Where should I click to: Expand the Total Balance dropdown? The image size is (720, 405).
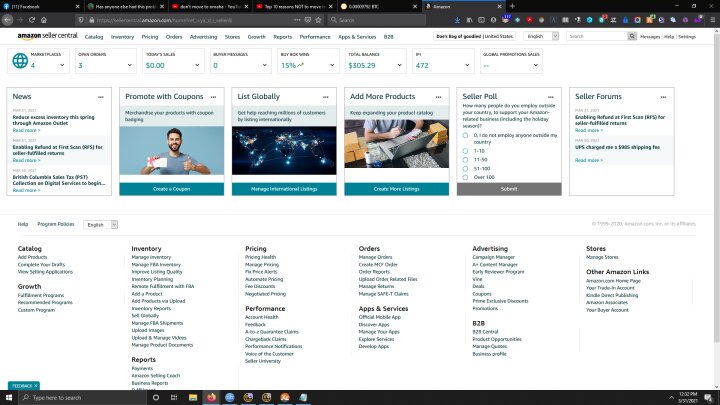(x=399, y=65)
